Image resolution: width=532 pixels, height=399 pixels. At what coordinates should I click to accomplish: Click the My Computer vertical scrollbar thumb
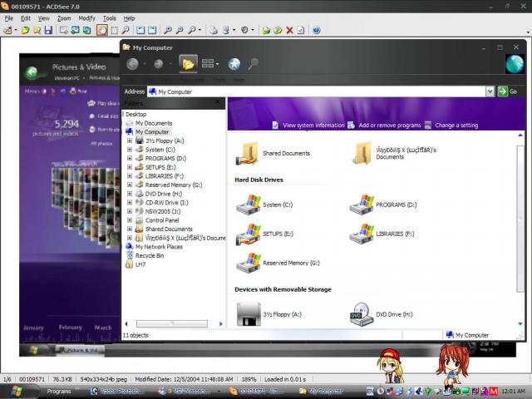point(520,218)
